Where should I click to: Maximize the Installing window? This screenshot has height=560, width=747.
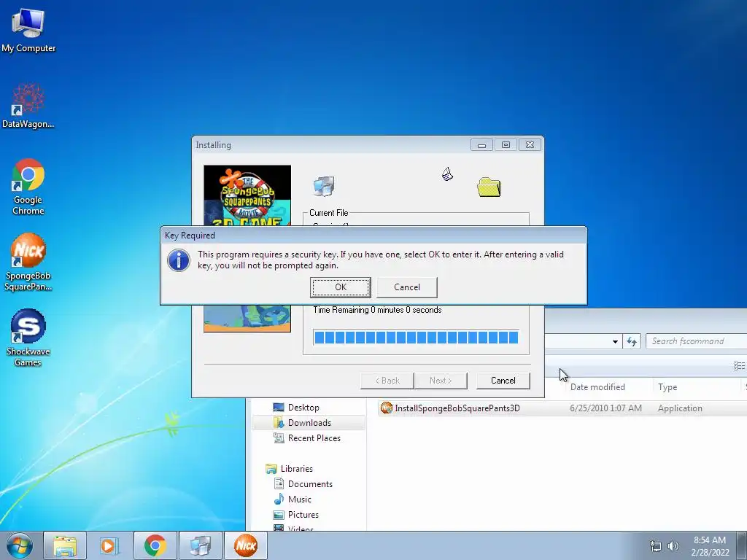pos(506,145)
